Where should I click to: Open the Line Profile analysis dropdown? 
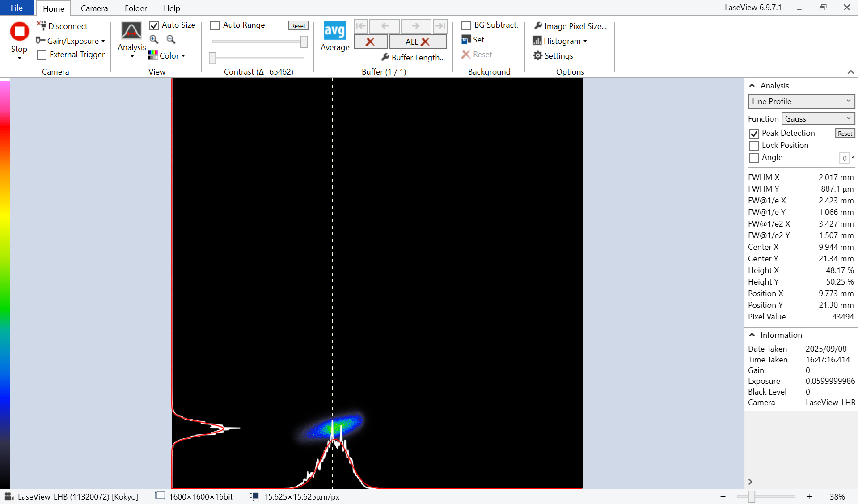click(801, 101)
